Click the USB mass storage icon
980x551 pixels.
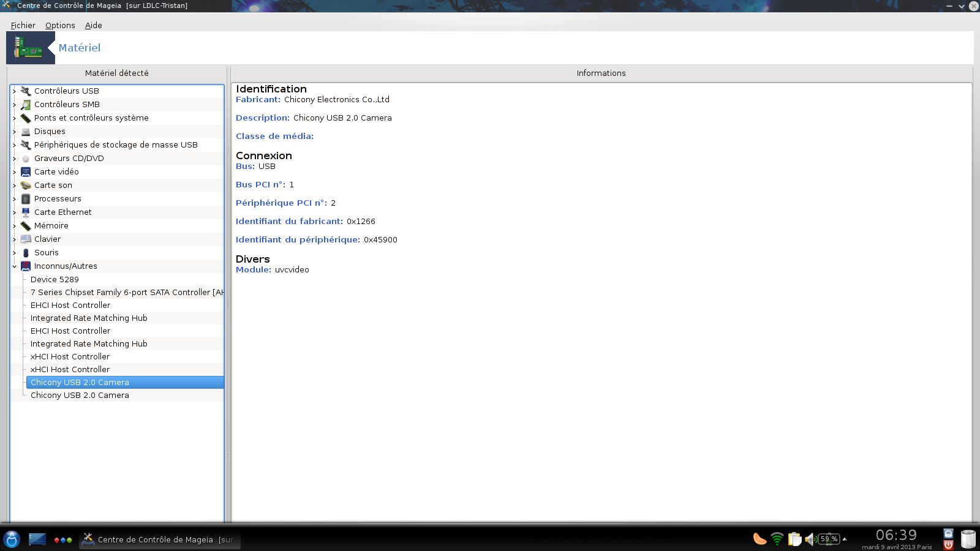point(26,145)
